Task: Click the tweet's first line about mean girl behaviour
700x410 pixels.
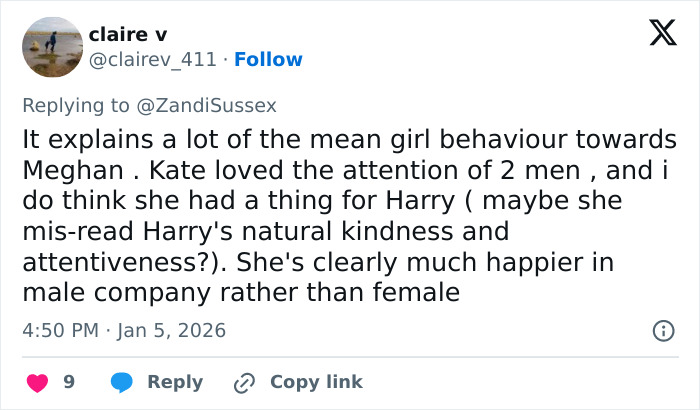Action: pyautogui.click(x=349, y=139)
